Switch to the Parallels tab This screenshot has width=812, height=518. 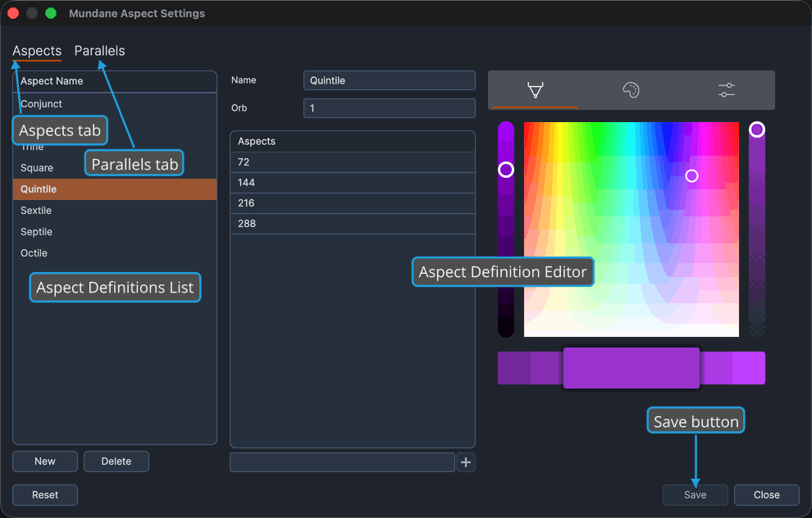coord(99,51)
